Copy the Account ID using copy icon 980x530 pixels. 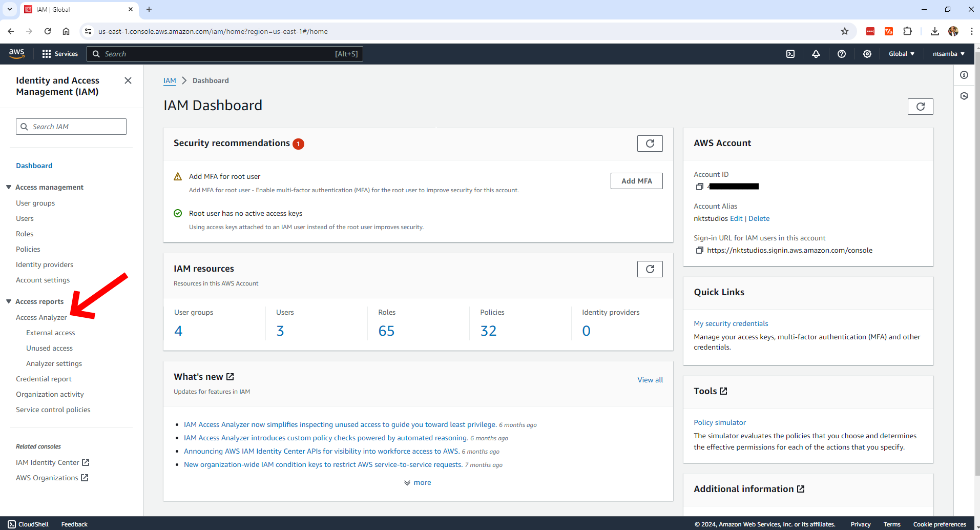coord(699,187)
